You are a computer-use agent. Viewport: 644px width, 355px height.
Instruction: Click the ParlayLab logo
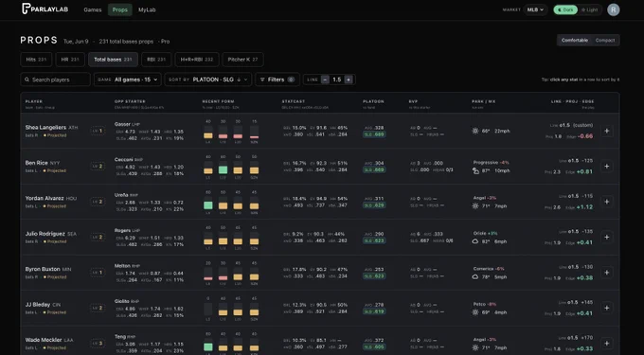[45, 9]
